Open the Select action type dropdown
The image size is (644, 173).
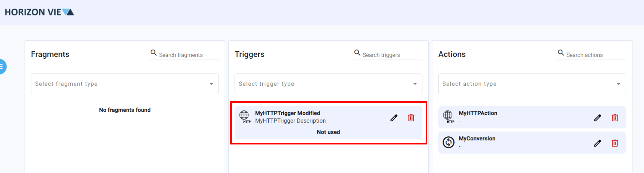coord(532,84)
